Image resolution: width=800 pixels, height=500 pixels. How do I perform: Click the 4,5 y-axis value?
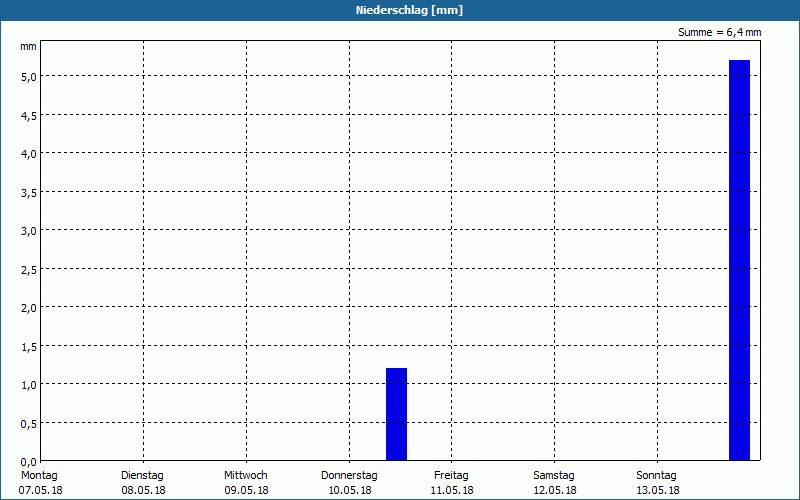[x=29, y=116]
